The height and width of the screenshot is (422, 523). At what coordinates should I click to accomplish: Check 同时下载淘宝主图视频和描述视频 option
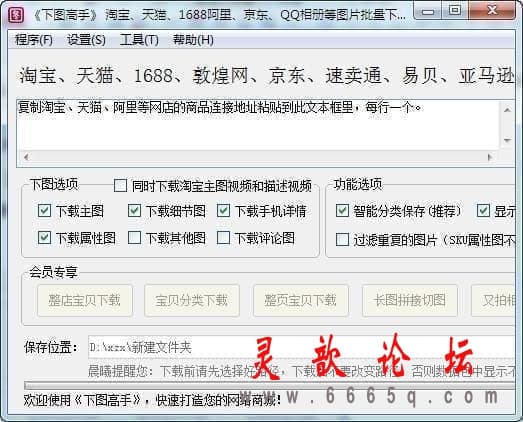(x=120, y=185)
